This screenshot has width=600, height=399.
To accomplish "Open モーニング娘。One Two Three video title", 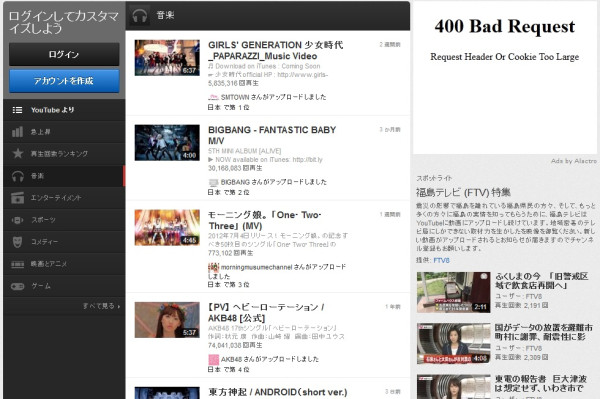I will coord(264,220).
